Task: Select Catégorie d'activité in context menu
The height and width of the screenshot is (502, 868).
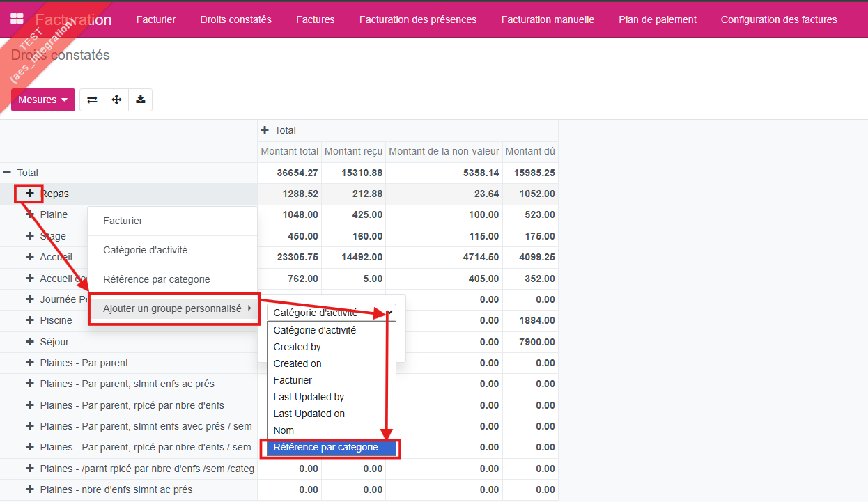Action: click(x=145, y=250)
